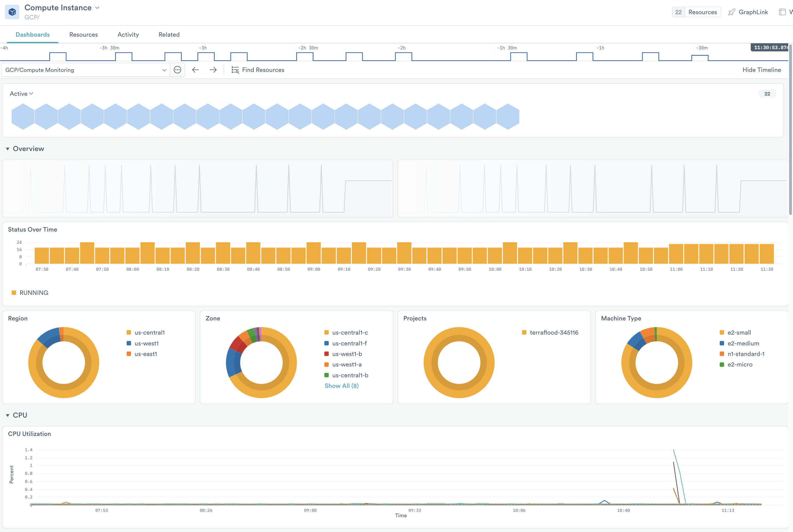Click the us-central1-f zone legend entry
Image resolution: width=793 pixels, height=532 pixels.
tap(346, 343)
